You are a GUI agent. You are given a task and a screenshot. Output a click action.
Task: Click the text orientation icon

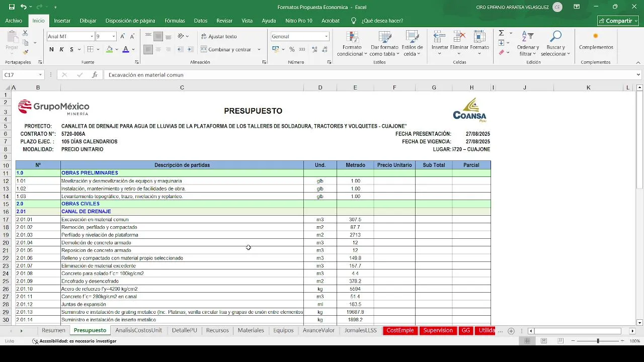click(x=180, y=36)
